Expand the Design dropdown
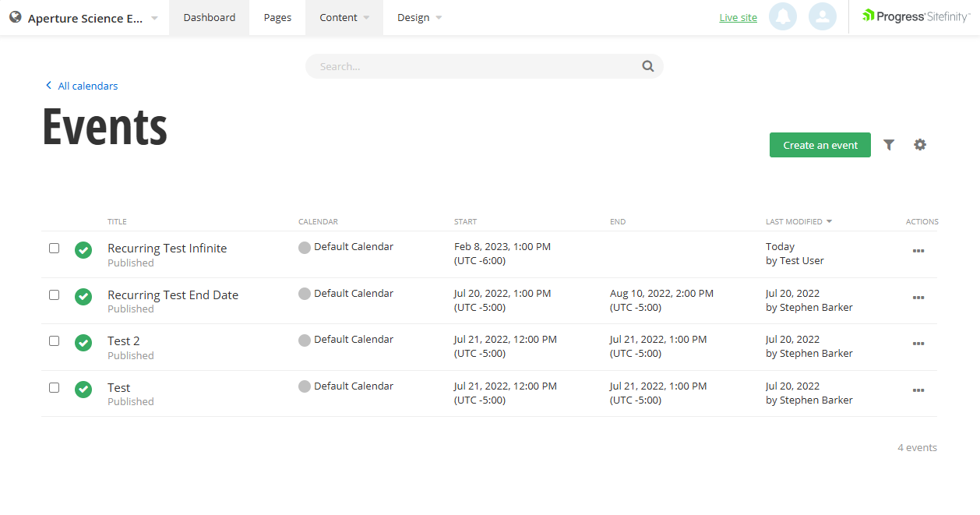 point(418,17)
